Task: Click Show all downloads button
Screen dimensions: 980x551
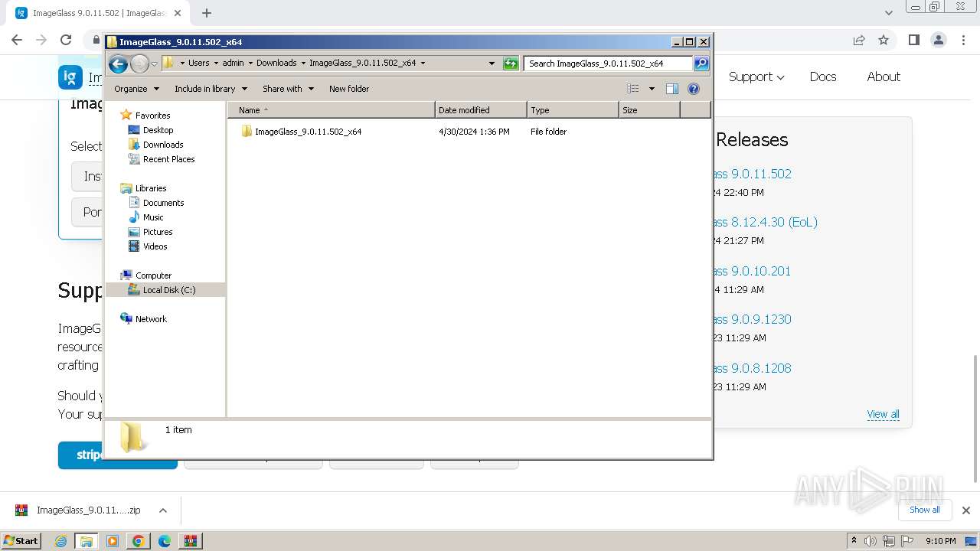Action: pos(924,510)
